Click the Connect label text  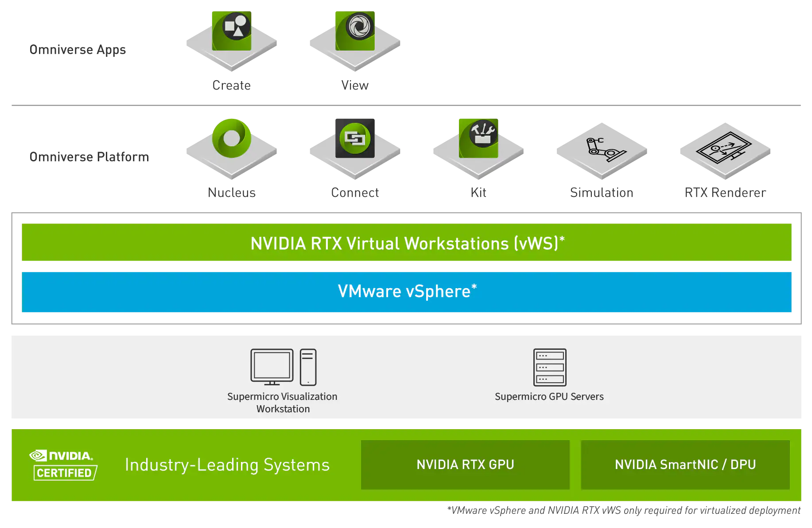[355, 192]
